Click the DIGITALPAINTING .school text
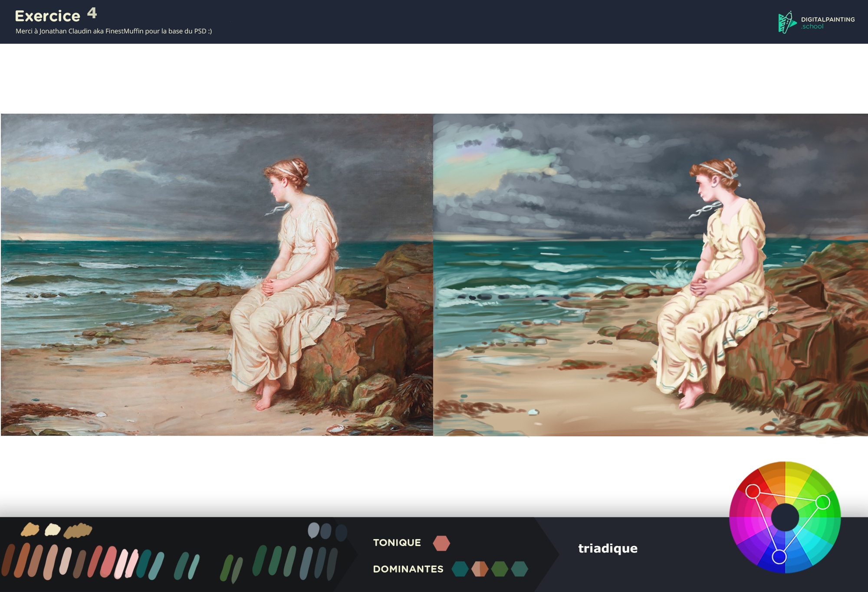The width and height of the screenshot is (868, 592). tap(828, 23)
